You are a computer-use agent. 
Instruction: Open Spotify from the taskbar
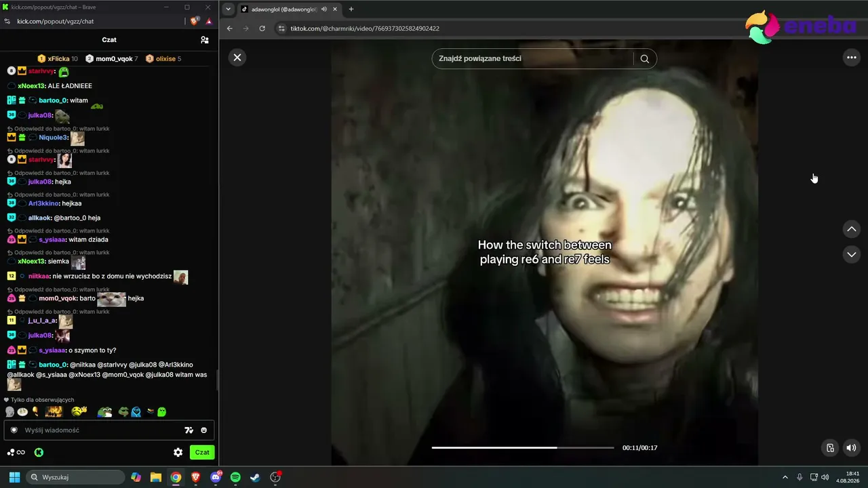point(235,477)
